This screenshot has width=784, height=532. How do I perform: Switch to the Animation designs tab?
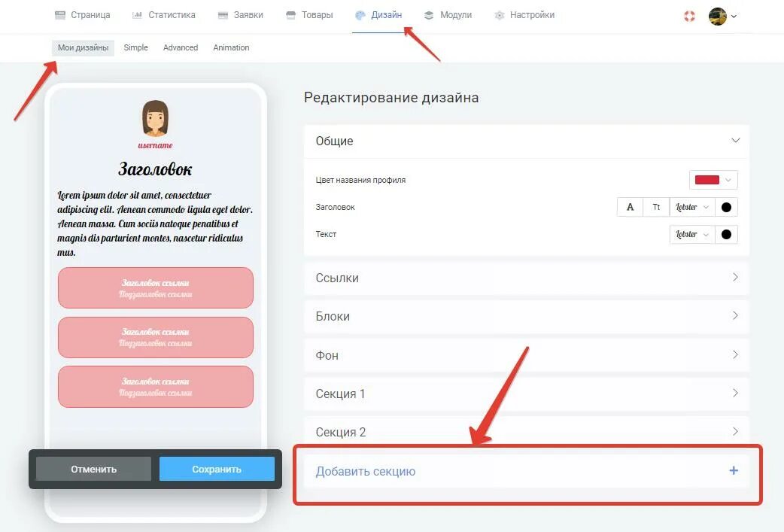(x=231, y=47)
